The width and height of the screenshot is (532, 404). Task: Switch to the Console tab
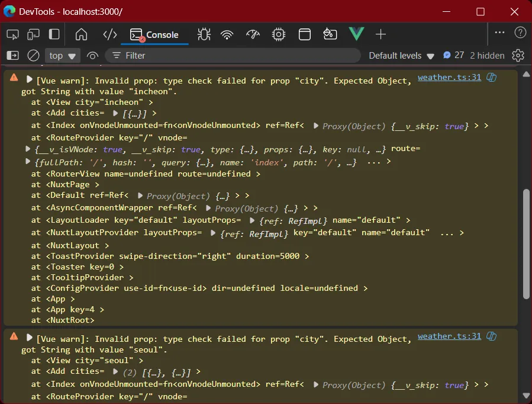tap(154, 34)
